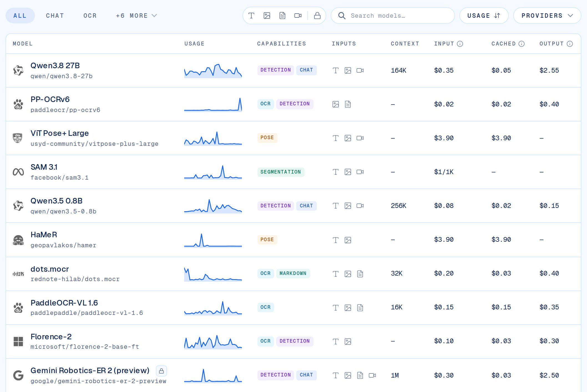Image resolution: width=587 pixels, height=392 pixels.
Task: Toggle the video input filter icon
Action: [298, 16]
